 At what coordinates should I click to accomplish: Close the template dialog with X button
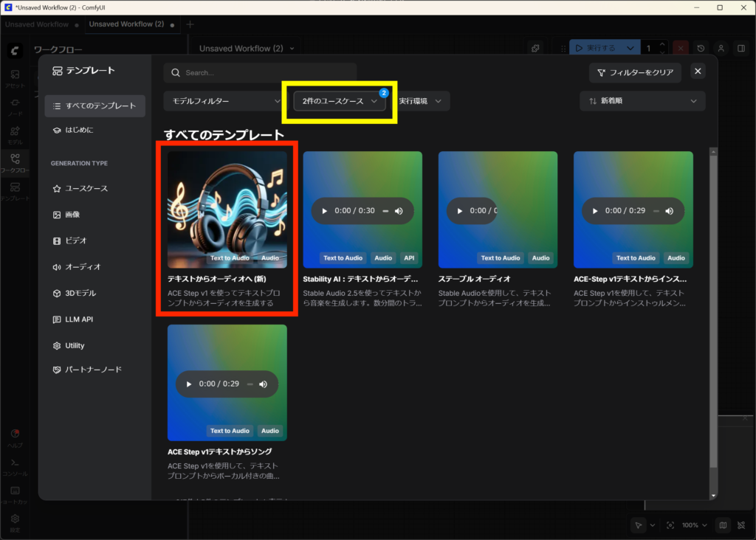tap(698, 72)
